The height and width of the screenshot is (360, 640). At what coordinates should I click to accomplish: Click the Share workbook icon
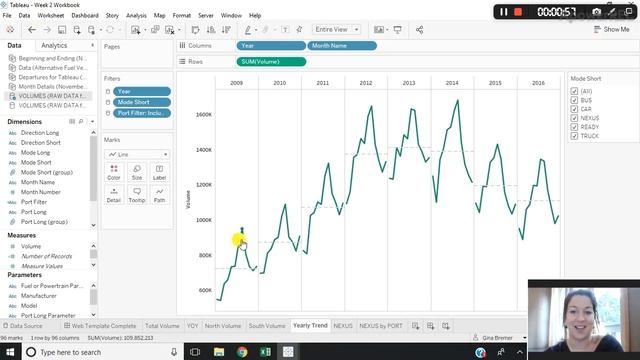click(419, 30)
